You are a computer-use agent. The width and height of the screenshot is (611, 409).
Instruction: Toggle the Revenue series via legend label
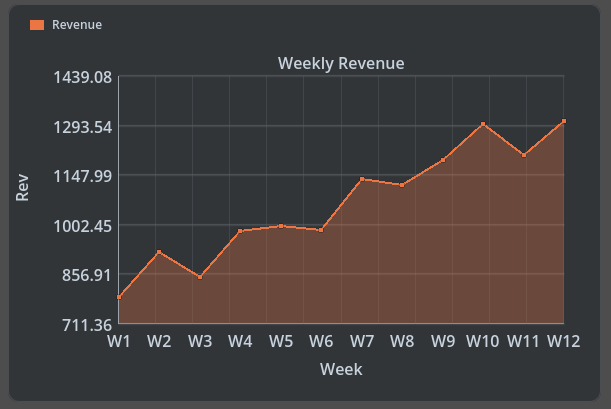click(x=77, y=25)
